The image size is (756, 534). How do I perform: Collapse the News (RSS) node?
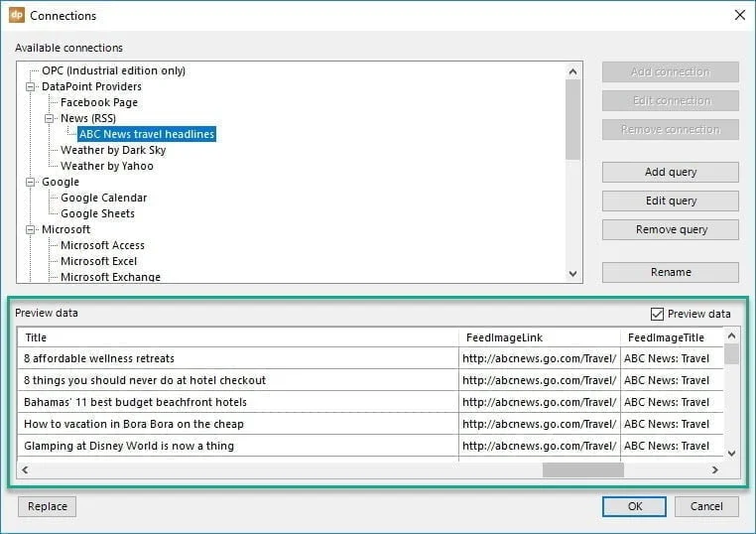pyautogui.click(x=50, y=118)
